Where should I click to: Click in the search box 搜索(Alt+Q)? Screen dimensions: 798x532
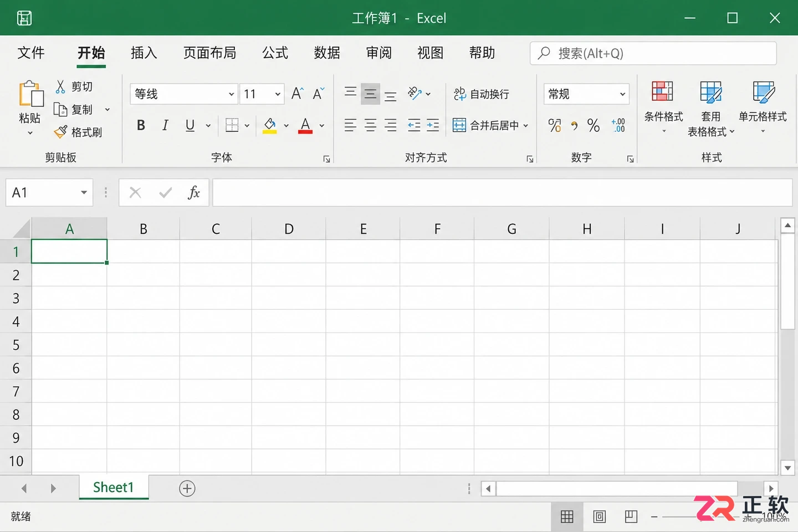[653, 53]
